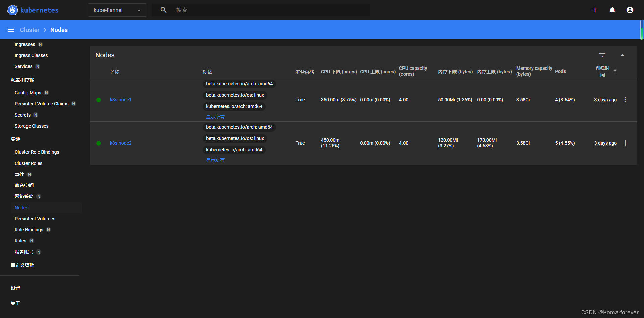Open k8s-node1 details
Image resolution: width=644 pixels, height=318 pixels.
point(121,100)
